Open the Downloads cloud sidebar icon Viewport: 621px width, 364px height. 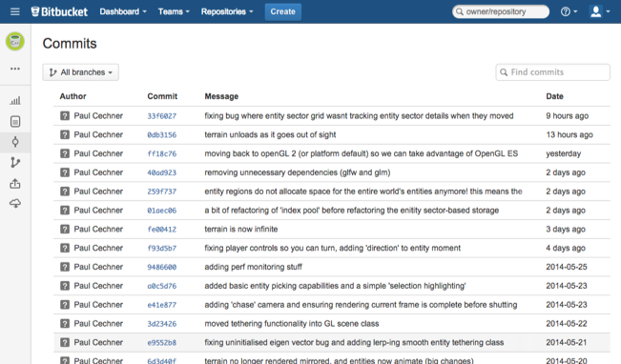[15, 204]
